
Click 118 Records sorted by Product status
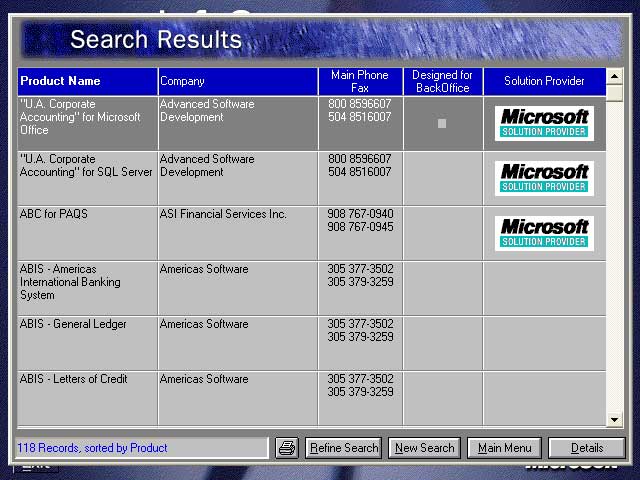click(x=142, y=448)
